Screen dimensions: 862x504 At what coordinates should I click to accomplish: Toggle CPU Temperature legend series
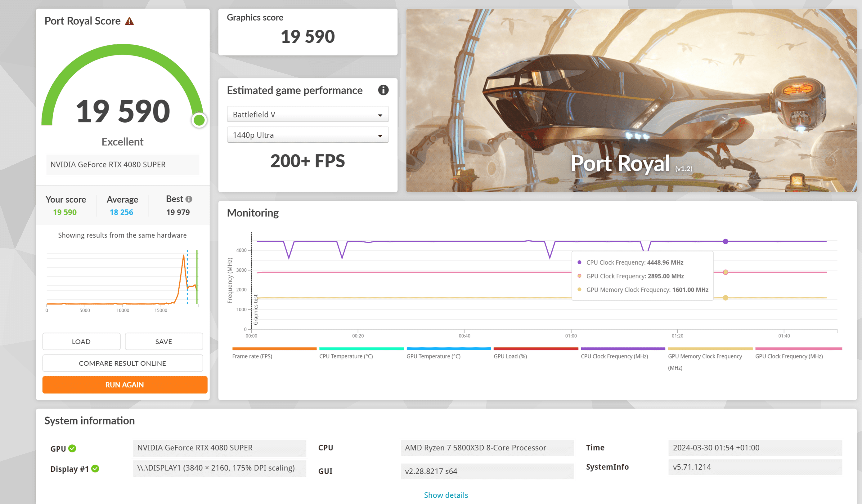point(346,356)
